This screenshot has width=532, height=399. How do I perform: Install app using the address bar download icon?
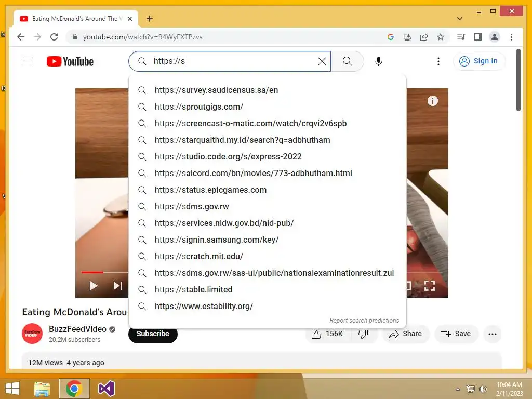[407, 37]
